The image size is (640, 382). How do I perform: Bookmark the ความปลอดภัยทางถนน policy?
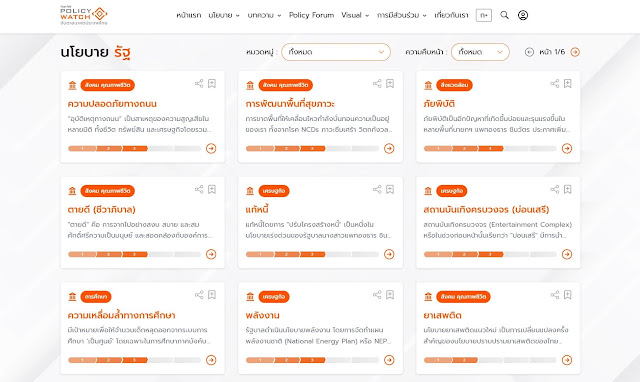[212, 84]
